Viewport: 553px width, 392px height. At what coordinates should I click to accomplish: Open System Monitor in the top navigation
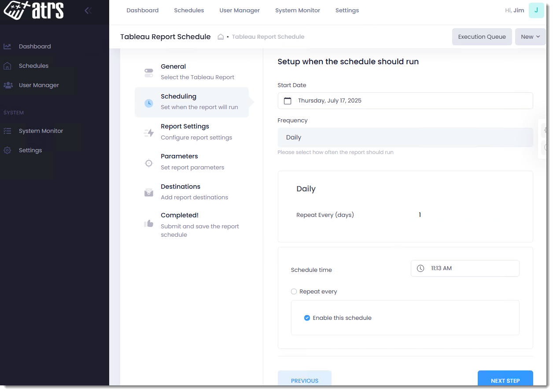[x=298, y=11]
